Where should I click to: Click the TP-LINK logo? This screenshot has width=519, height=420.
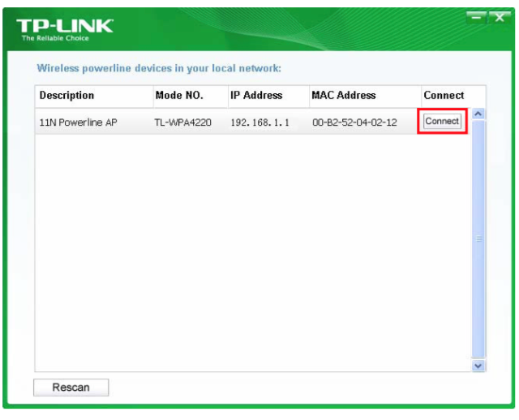[66, 26]
